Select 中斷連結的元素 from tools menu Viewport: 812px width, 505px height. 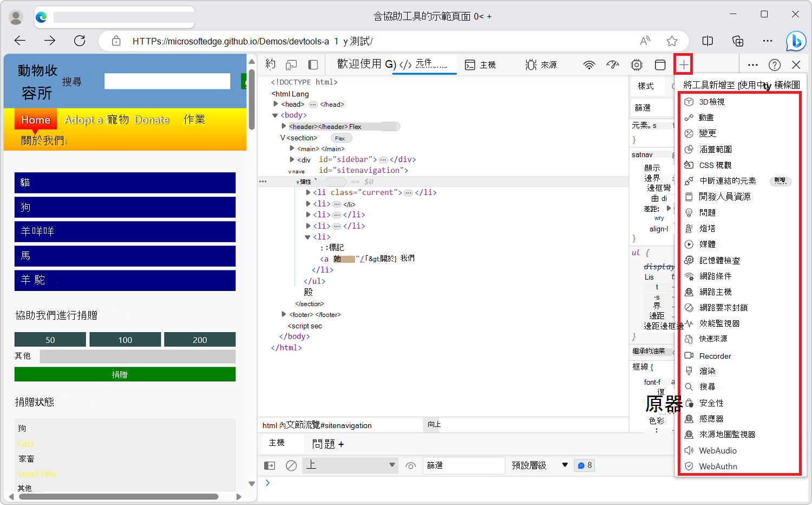739,180
